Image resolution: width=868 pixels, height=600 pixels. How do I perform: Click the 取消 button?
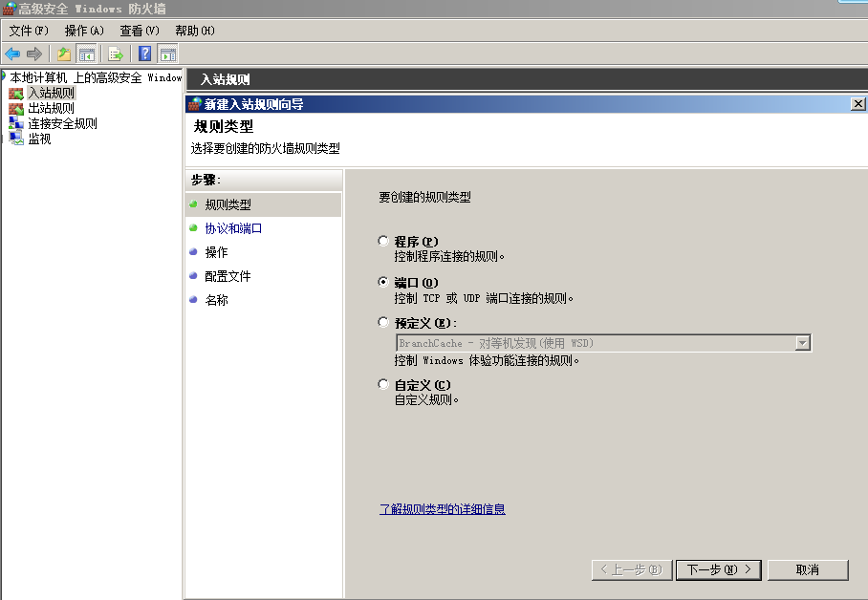pyautogui.click(x=808, y=569)
